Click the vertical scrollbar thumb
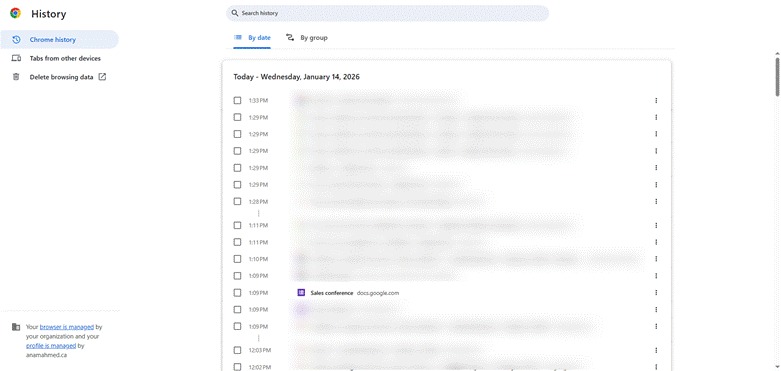 click(777, 77)
